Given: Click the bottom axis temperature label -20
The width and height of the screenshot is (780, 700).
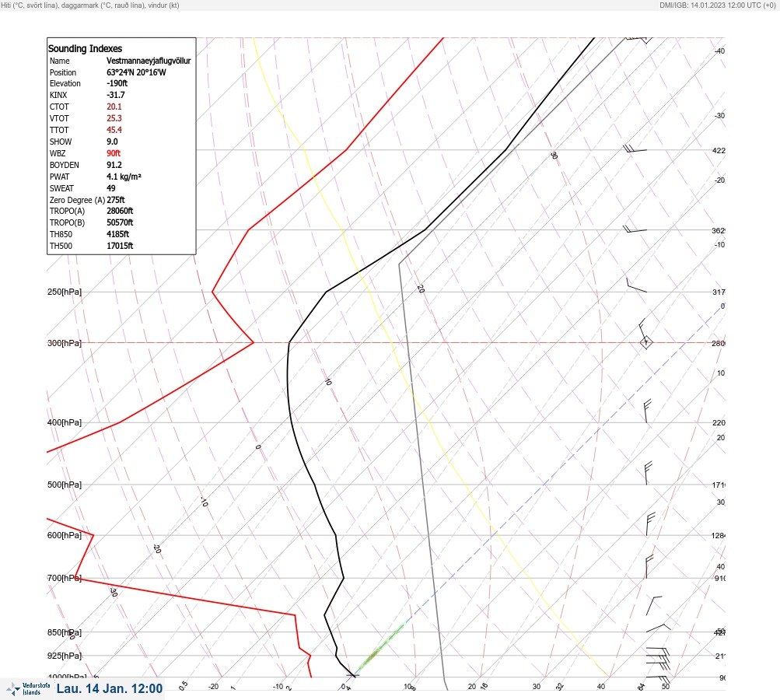Looking at the screenshot, I should [213, 687].
